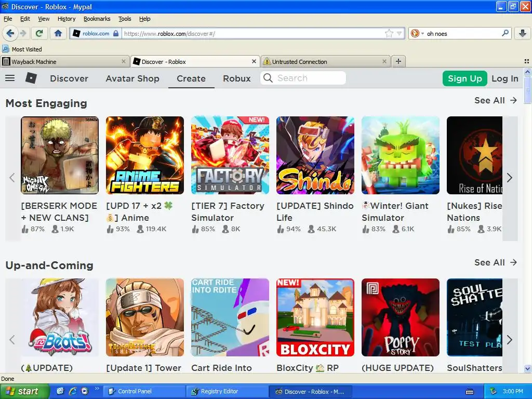Open the View menu
The image size is (532, 399).
pyautogui.click(x=44, y=19)
